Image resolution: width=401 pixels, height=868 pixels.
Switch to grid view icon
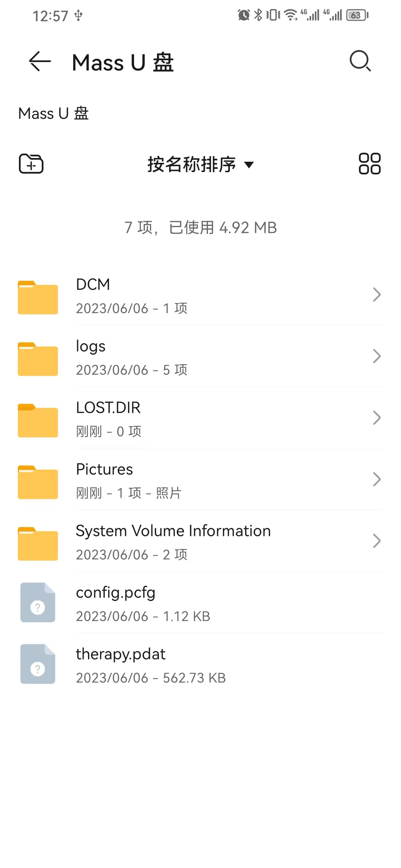click(369, 164)
